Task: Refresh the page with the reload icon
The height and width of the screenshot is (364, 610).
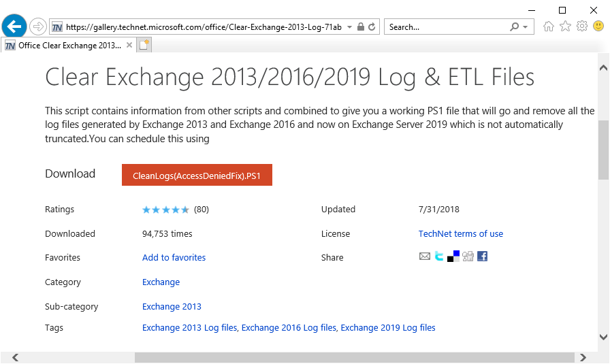Action: coord(372,27)
